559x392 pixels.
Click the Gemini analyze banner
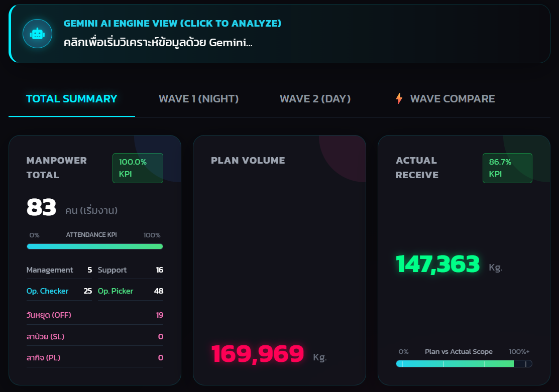click(x=279, y=33)
